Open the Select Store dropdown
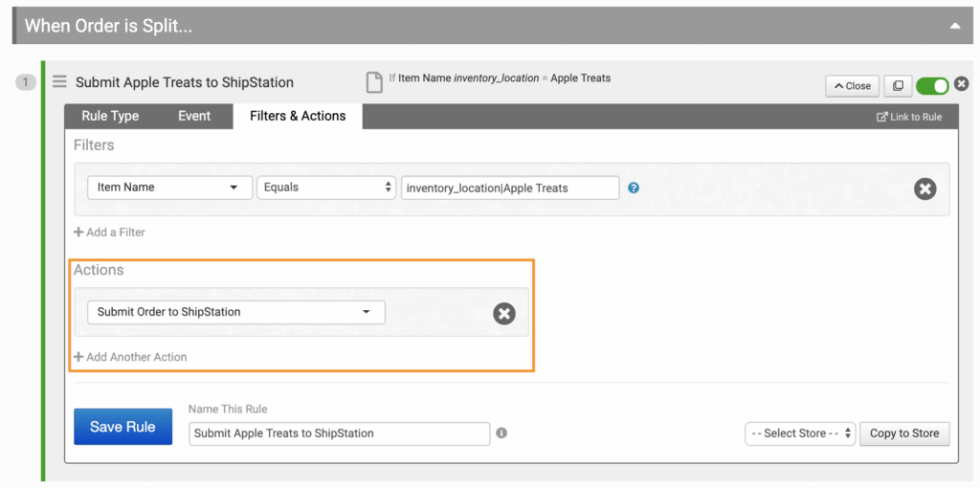The width and height of the screenshot is (980, 488). (800, 433)
